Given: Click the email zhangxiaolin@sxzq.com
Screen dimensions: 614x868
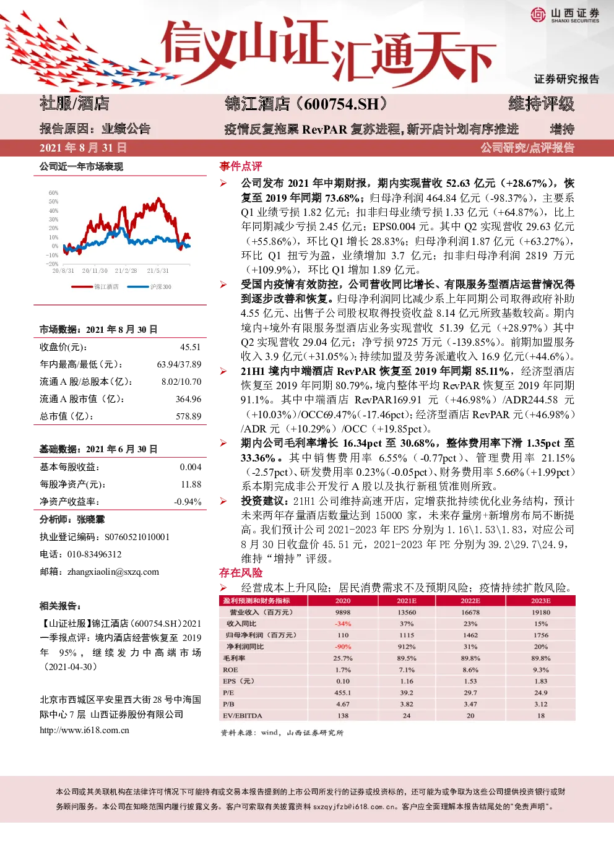Looking at the screenshot, I should 113,572.
